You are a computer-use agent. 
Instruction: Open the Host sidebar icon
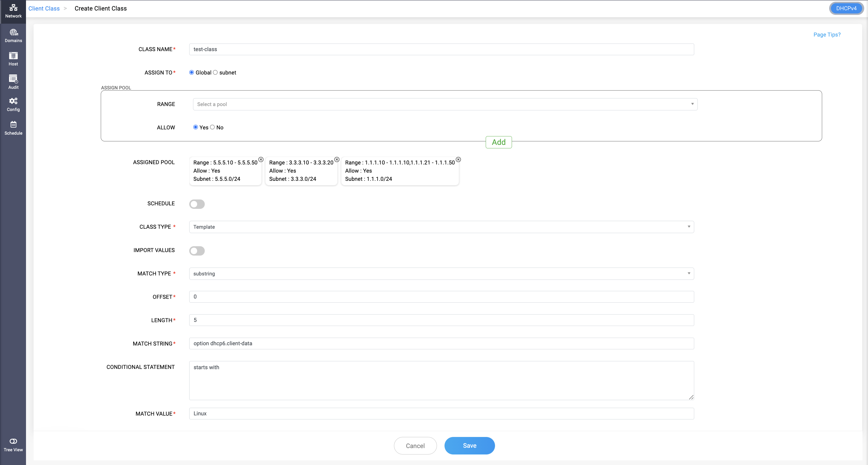point(13,59)
